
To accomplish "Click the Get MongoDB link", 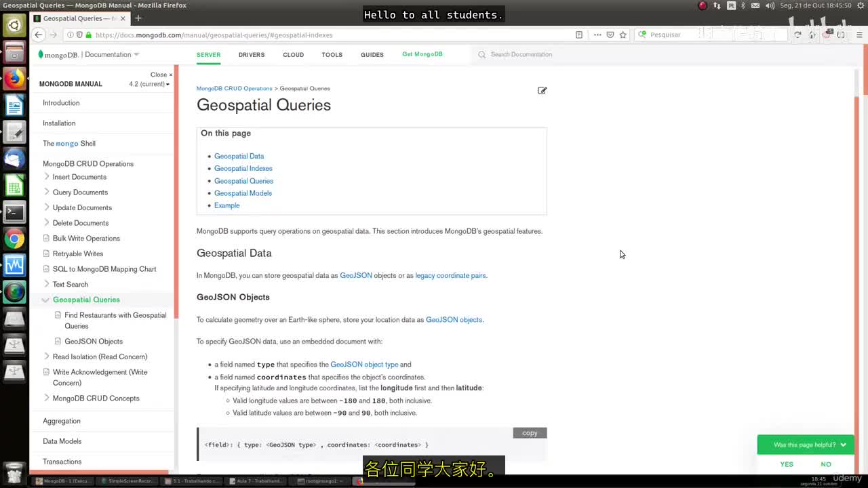I will pyautogui.click(x=422, y=54).
